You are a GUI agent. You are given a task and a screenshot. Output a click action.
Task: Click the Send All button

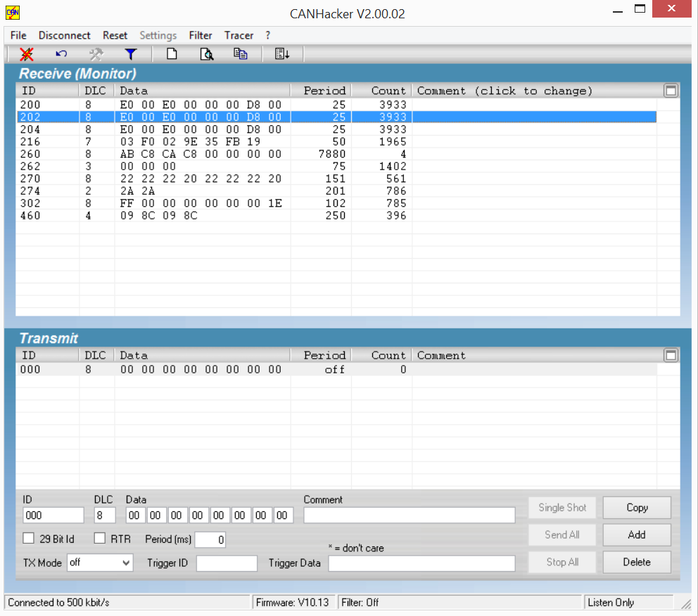click(x=562, y=534)
